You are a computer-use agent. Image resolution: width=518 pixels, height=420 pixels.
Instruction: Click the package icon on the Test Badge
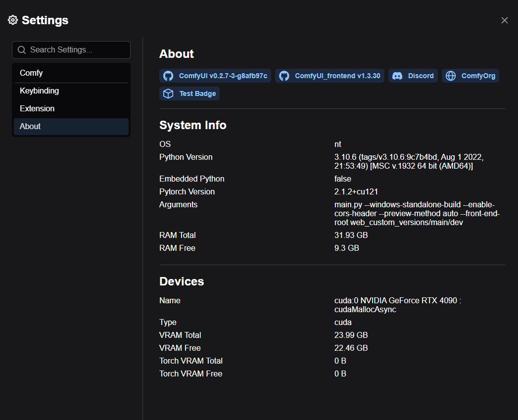click(x=168, y=93)
